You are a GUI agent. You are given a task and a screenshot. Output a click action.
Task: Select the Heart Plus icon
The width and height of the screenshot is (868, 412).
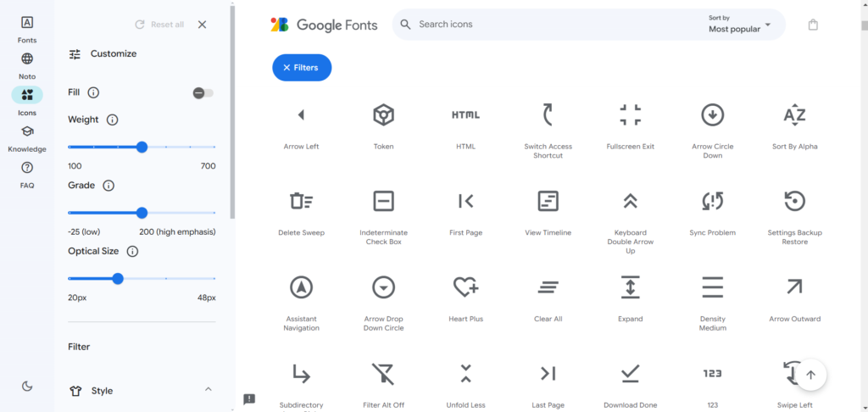point(465,287)
